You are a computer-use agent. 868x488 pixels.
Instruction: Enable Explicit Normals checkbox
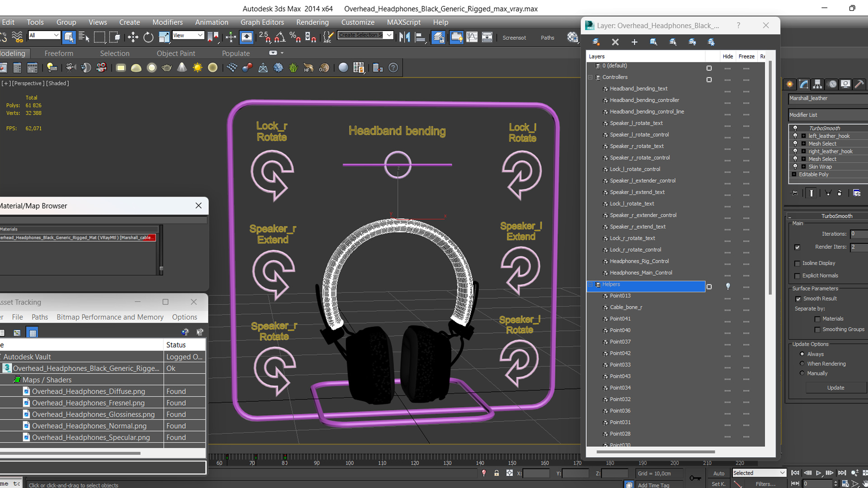coord(797,276)
